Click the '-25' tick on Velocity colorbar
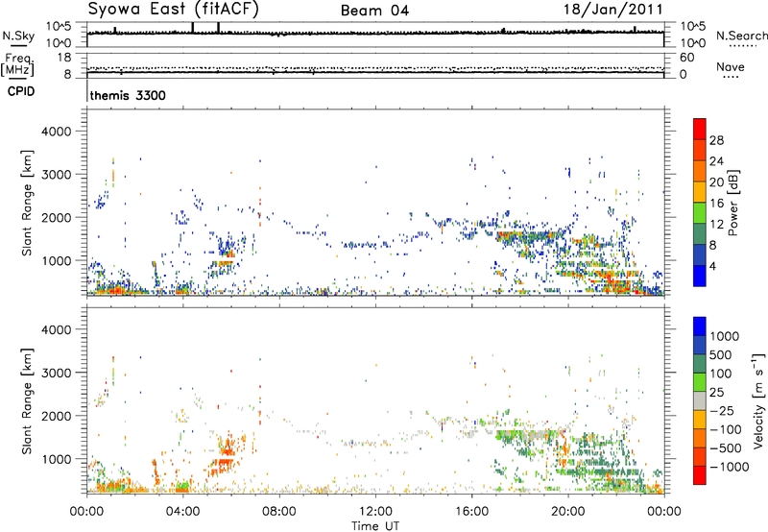This screenshot has width=768, height=532. [x=723, y=410]
